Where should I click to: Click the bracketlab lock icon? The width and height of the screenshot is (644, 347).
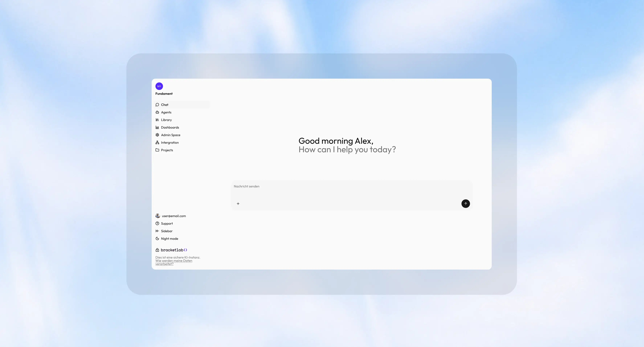click(x=157, y=250)
